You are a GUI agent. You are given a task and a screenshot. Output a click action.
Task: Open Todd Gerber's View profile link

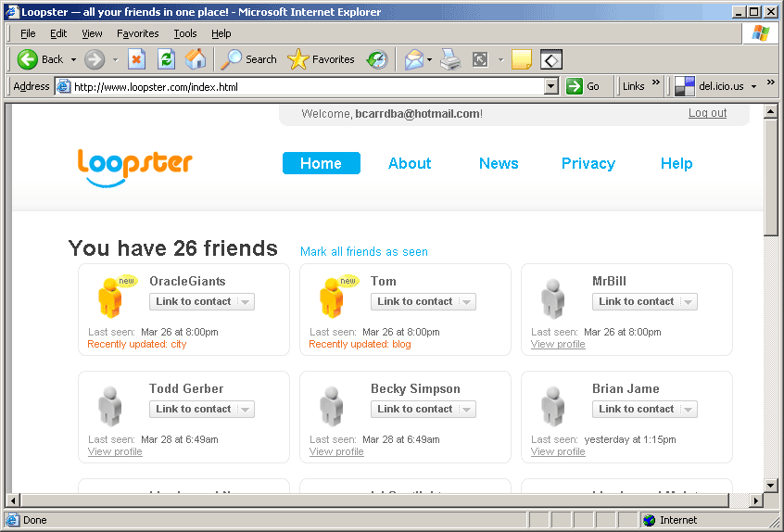click(115, 451)
